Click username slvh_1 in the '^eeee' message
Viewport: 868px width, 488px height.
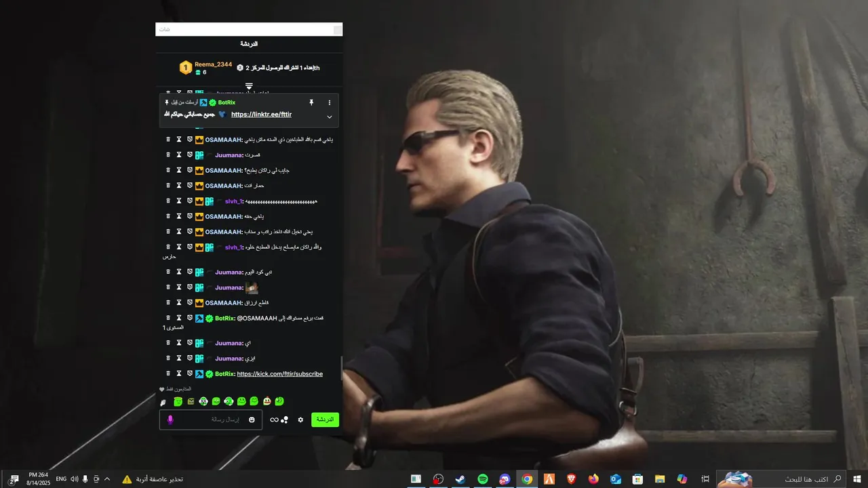tap(234, 201)
